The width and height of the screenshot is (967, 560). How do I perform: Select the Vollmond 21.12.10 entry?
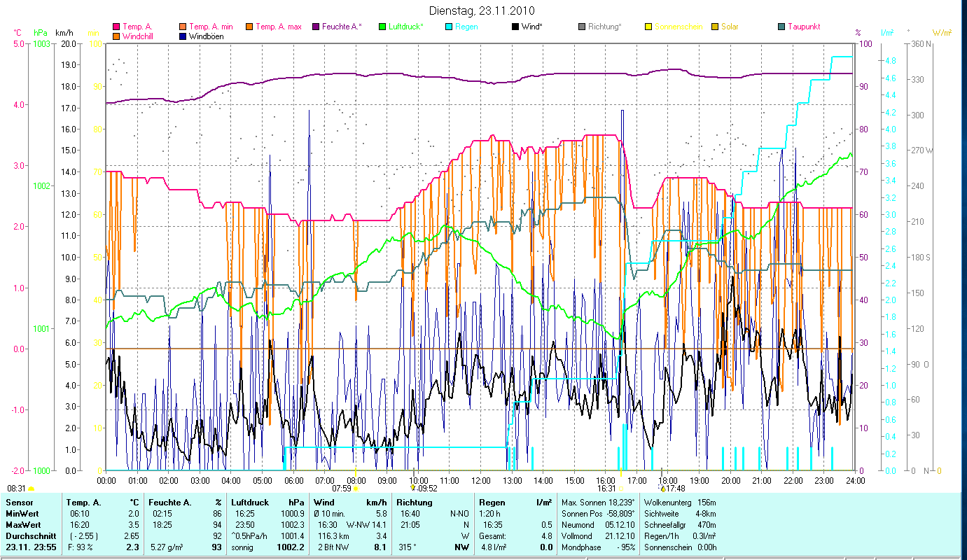click(x=599, y=536)
